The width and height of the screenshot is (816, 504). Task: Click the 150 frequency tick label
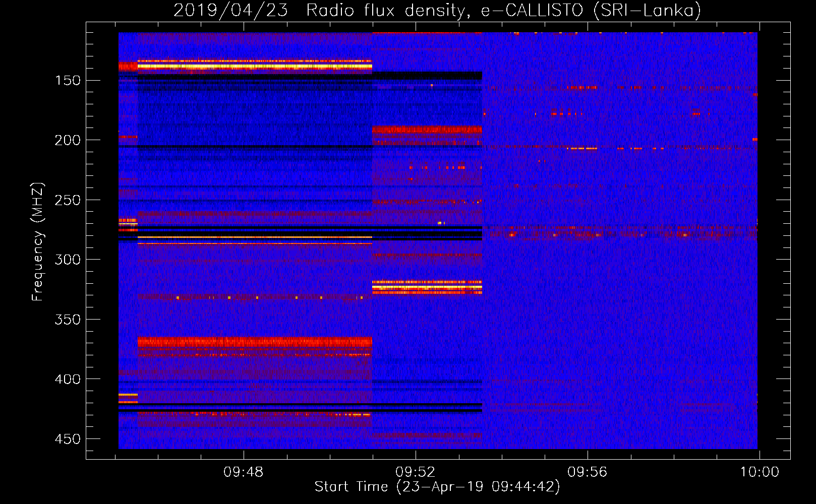coord(68,81)
